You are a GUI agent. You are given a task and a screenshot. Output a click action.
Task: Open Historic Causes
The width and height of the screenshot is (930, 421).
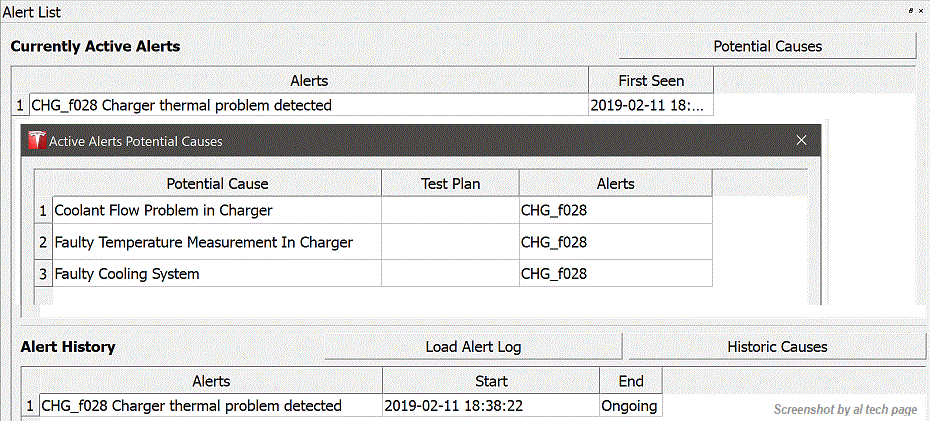pyautogui.click(x=776, y=347)
